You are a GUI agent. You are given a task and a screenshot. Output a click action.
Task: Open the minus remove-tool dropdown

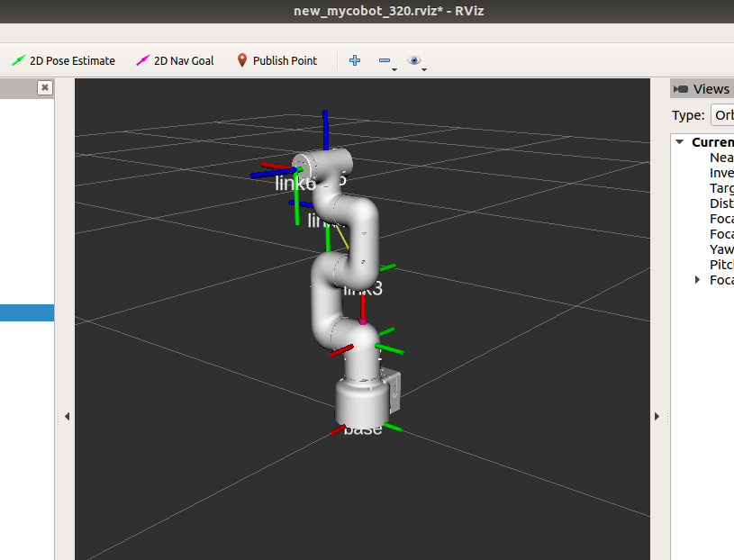click(386, 61)
